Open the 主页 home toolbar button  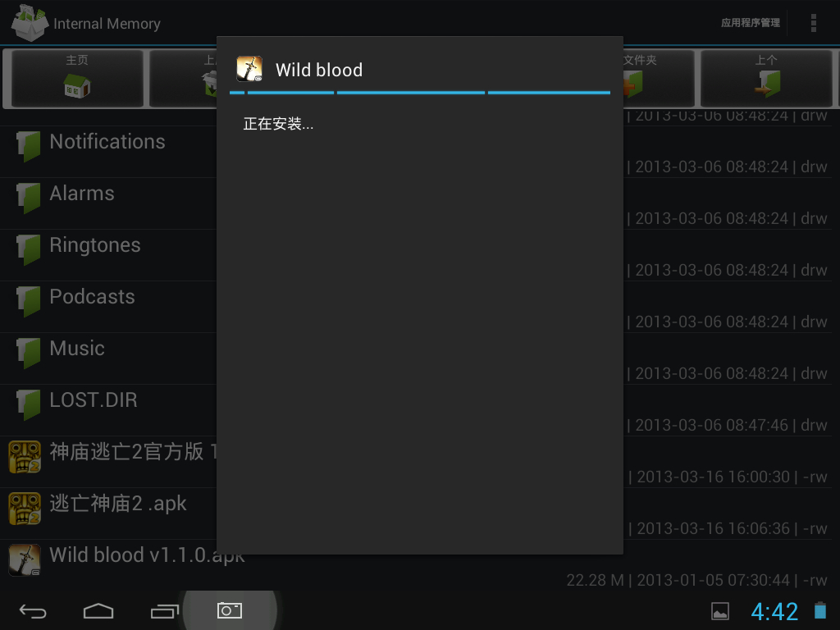pos(77,78)
